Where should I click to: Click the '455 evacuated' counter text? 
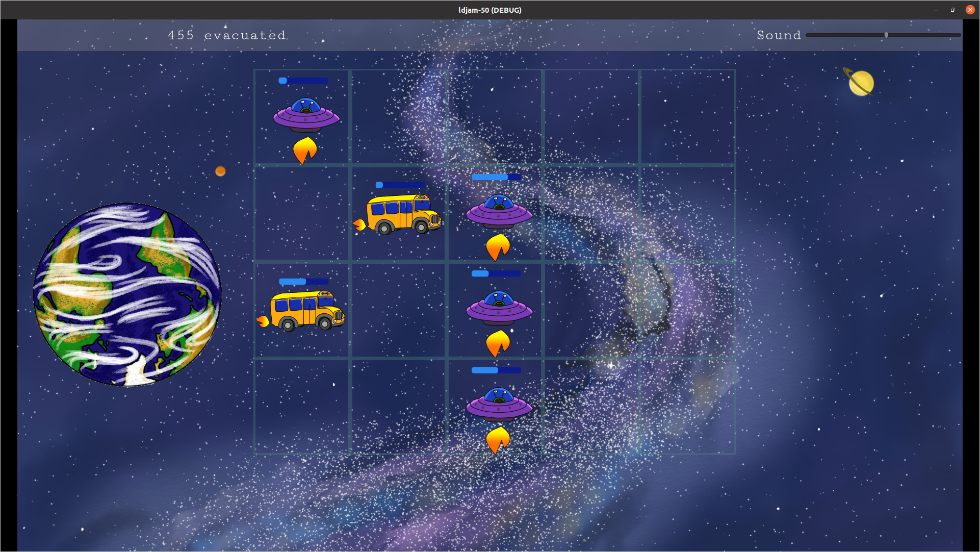click(x=227, y=35)
